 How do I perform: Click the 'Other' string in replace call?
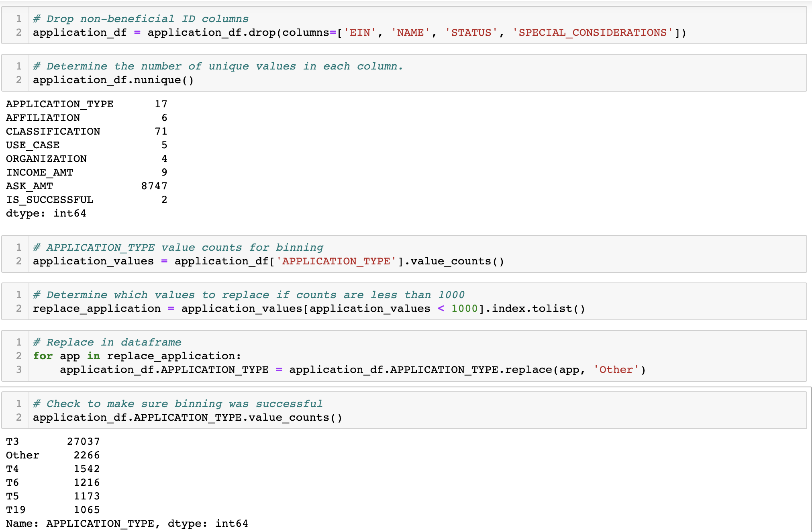point(616,370)
